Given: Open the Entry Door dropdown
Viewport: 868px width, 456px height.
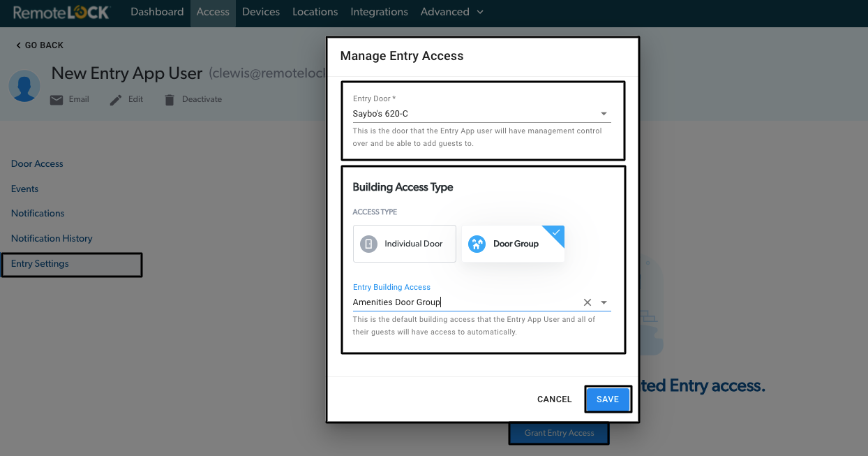Looking at the screenshot, I should (603, 113).
